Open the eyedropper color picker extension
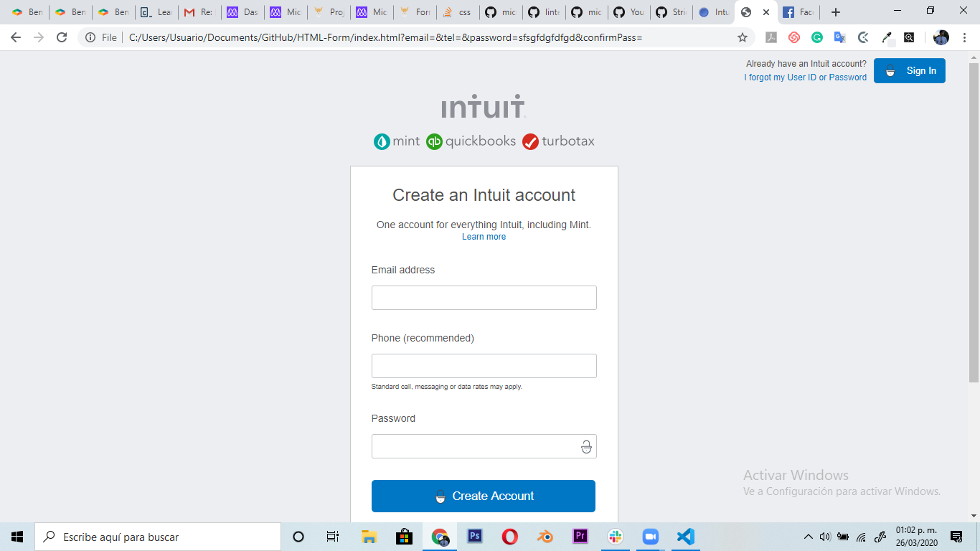 click(887, 37)
